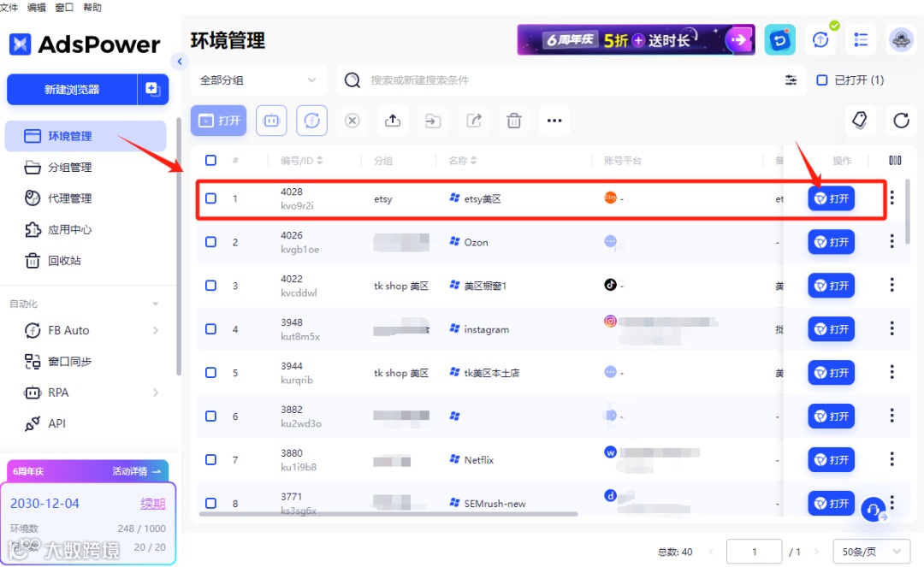Click the update upload icon with green check
Screen dimensions: 924x567
[x=820, y=40]
